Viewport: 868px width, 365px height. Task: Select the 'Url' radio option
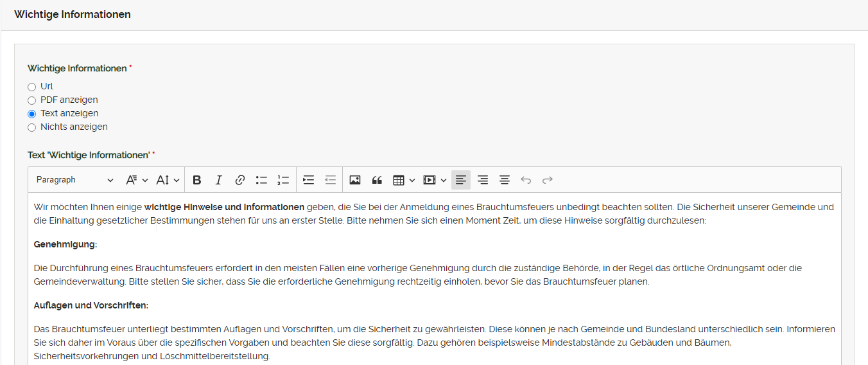(x=32, y=87)
